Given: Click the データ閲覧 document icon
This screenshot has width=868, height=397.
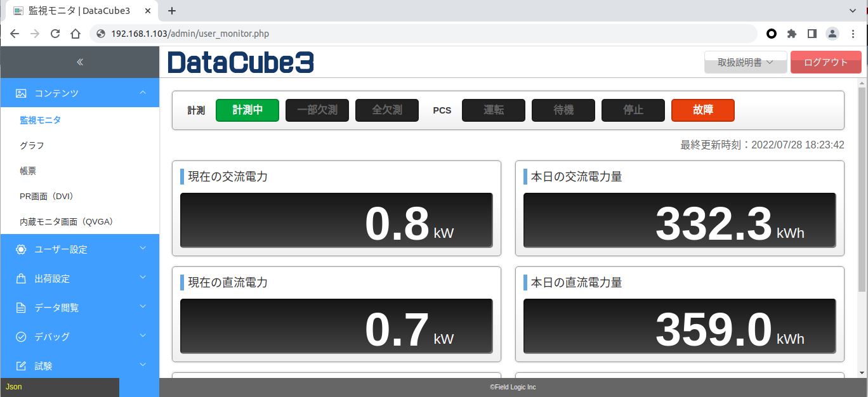Looking at the screenshot, I should (21, 308).
